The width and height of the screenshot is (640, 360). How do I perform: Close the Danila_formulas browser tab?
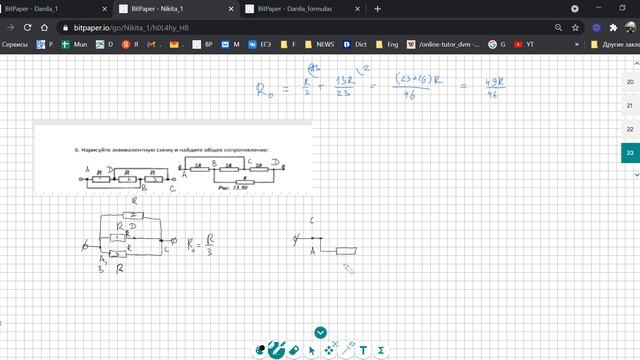click(x=358, y=9)
